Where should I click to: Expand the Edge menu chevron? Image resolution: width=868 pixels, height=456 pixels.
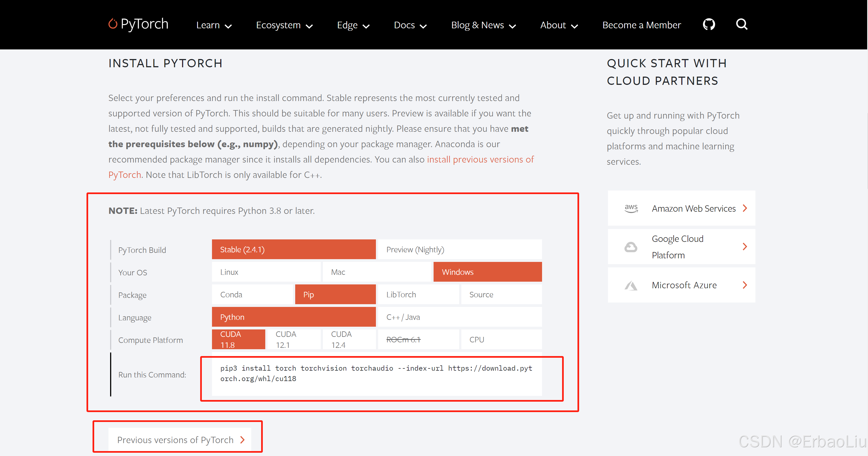366,26
